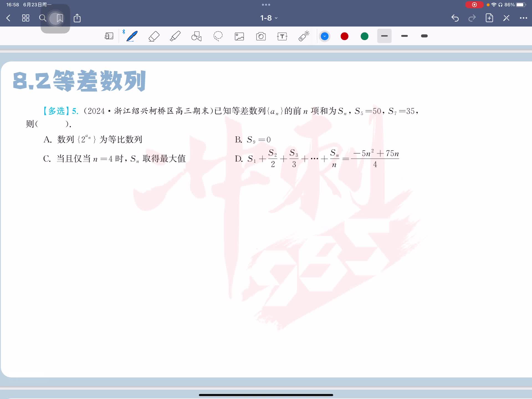This screenshot has width=532, height=399.
Task: Open the page thumbnails grid view
Action: [26, 18]
